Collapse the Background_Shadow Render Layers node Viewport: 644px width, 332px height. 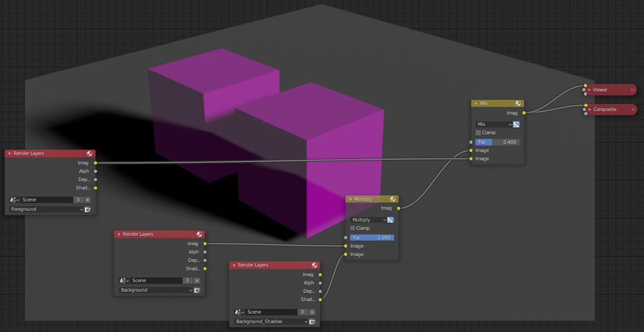pyautogui.click(x=234, y=265)
